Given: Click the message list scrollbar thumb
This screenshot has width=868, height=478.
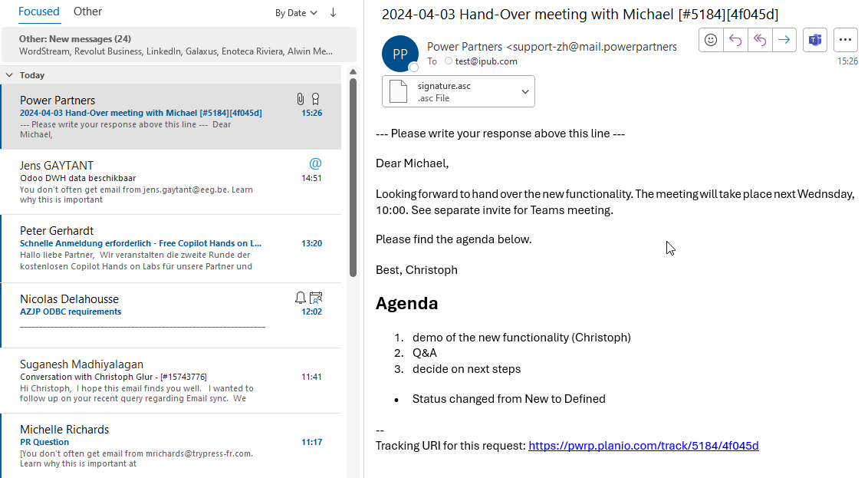Looking at the screenshot, I should pos(353,177).
